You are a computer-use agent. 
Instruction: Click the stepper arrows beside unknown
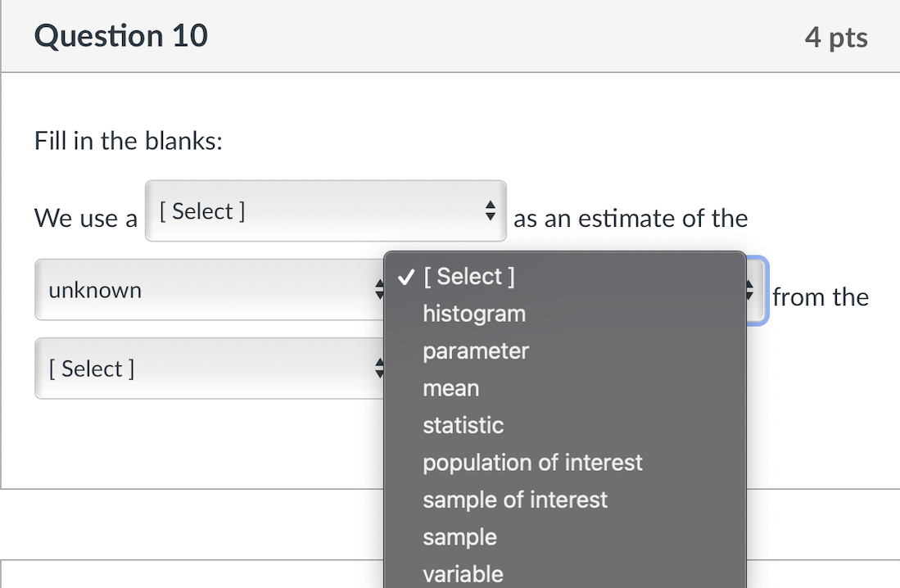pos(378,289)
